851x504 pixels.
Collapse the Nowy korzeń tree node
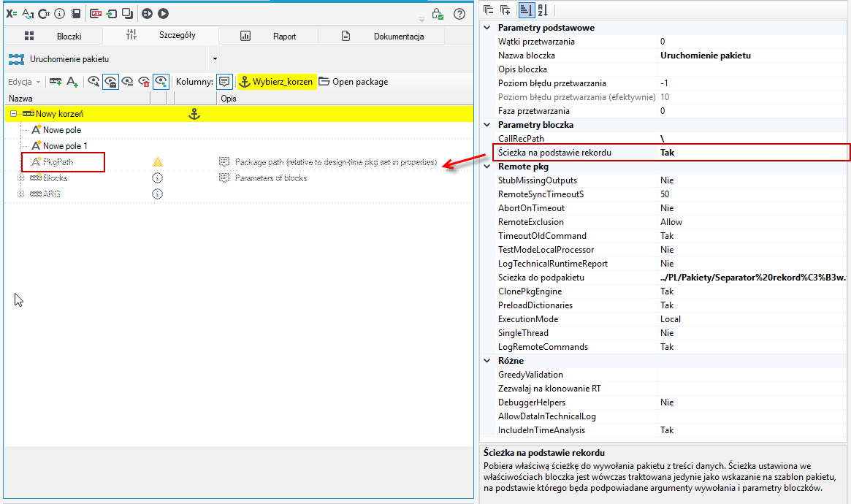pyautogui.click(x=14, y=114)
